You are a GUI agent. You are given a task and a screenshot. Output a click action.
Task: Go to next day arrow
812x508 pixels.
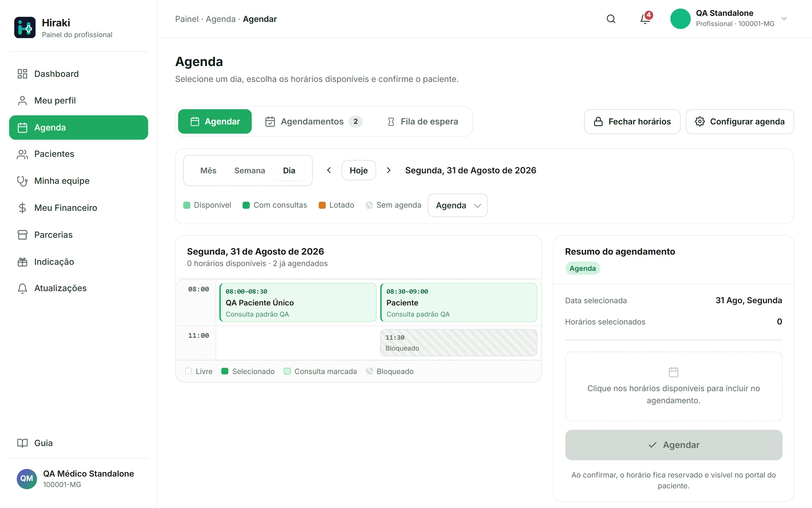pyautogui.click(x=389, y=170)
